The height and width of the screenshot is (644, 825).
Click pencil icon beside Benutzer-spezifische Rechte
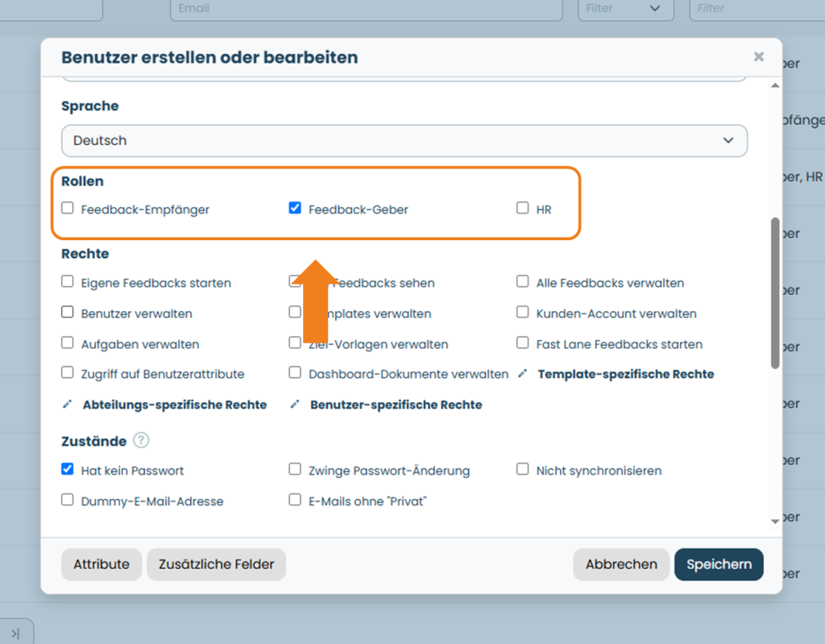(295, 405)
